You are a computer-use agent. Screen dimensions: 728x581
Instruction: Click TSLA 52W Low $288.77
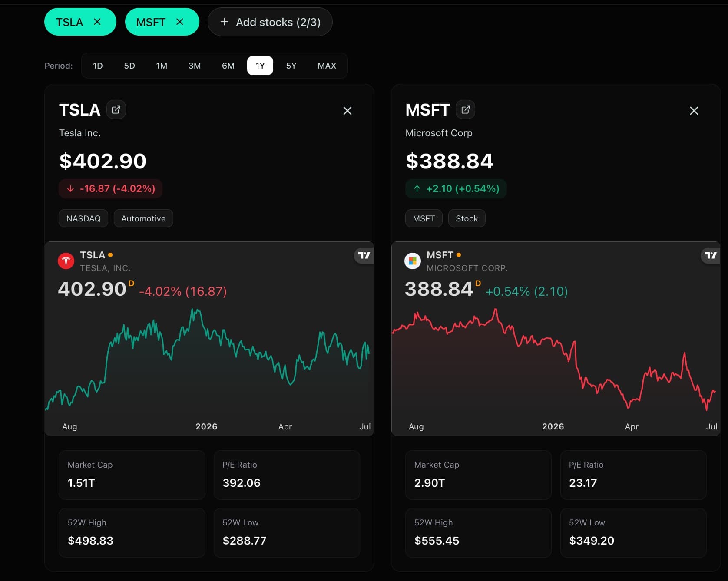tap(287, 532)
